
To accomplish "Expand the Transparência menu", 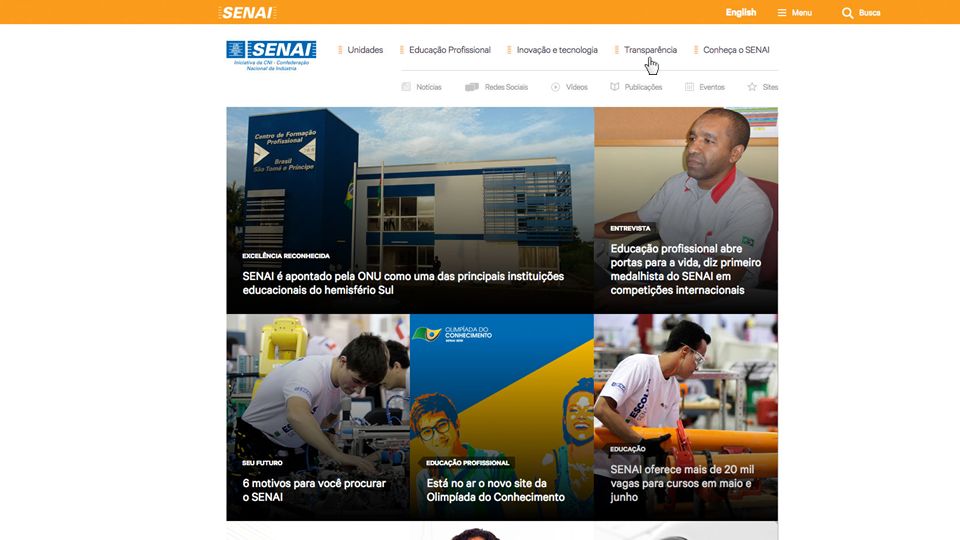I will [650, 50].
